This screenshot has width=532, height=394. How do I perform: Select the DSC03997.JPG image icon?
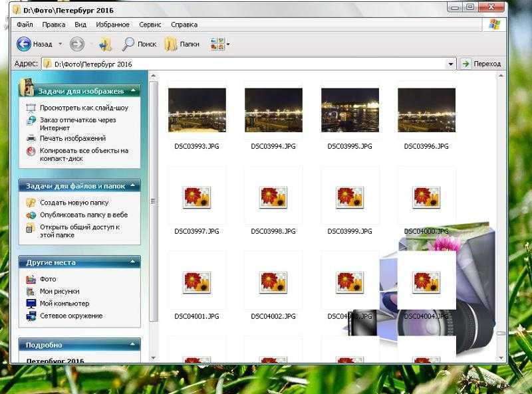[x=197, y=197]
